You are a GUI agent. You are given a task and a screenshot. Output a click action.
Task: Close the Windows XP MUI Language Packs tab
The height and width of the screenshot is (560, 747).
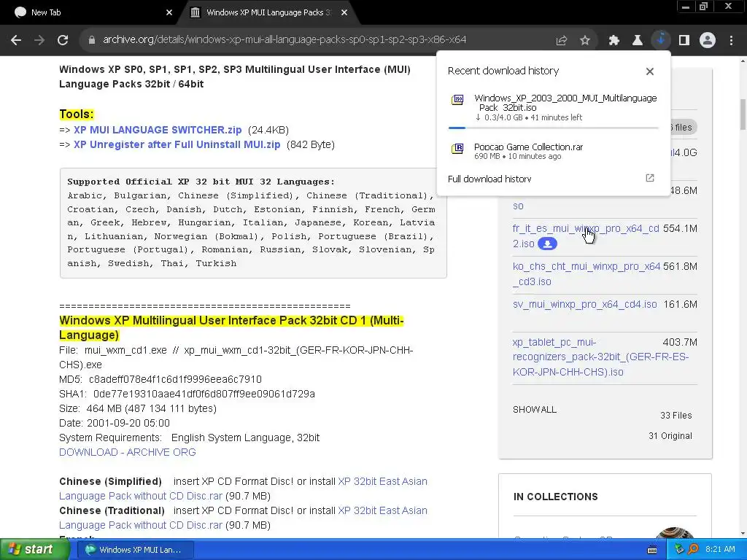pos(344,12)
